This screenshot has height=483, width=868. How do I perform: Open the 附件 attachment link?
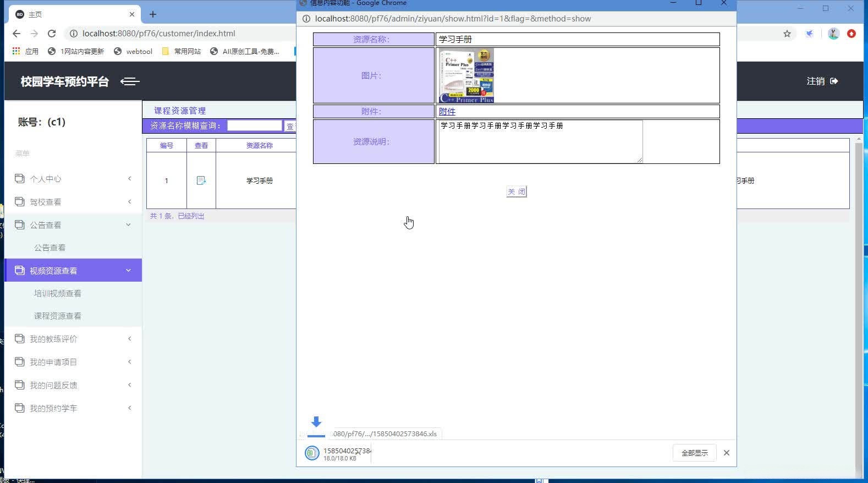tap(447, 111)
